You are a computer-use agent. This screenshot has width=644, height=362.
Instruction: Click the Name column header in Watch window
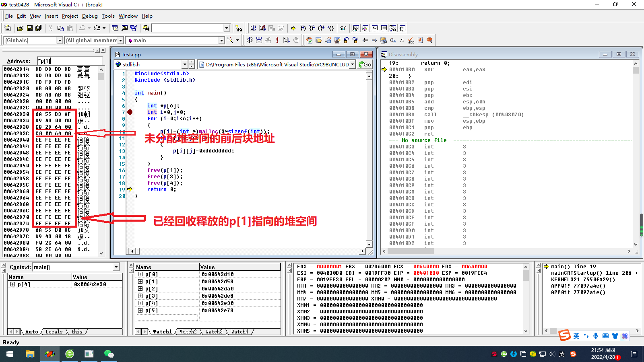click(x=167, y=267)
